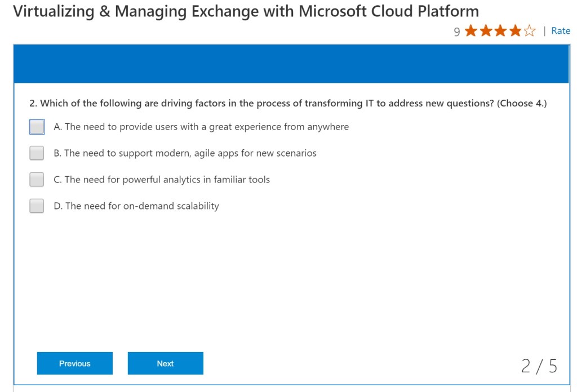This screenshot has width=577, height=392.
Task: Advance using the Next button
Action: pyautogui.click(x=165, y=363)
